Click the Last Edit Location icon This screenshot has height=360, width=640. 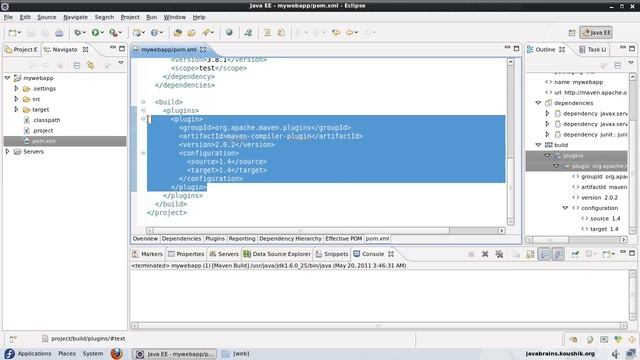336,33
